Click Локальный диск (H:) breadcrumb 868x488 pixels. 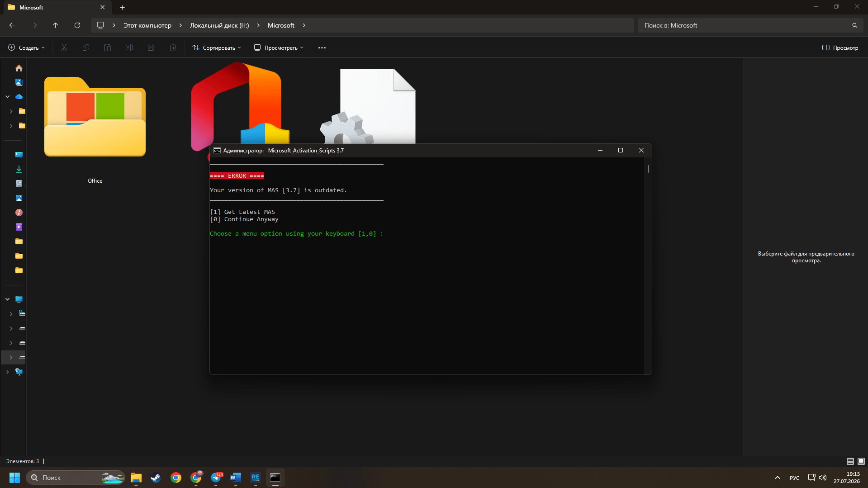point(219,25)
